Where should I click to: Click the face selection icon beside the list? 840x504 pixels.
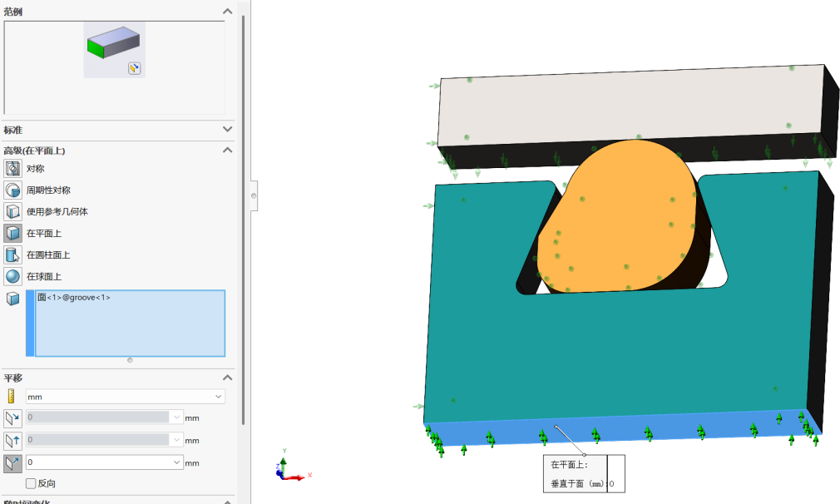pyautogui.click(x=12, y=299)
